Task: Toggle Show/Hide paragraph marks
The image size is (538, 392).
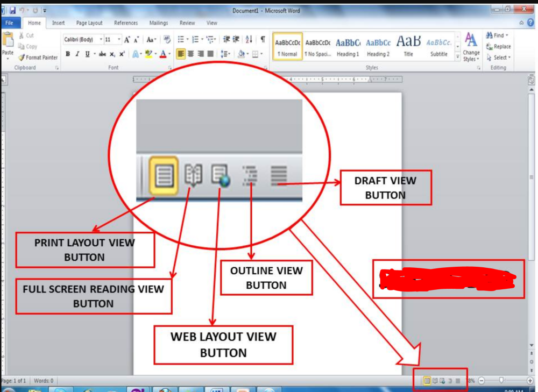Action: click(263, 39)
